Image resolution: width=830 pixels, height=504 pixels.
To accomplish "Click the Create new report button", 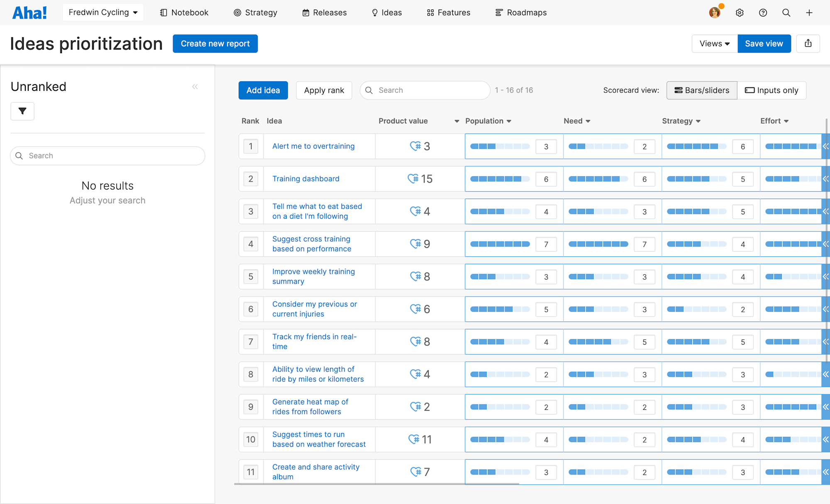I will tap(215, 44).
